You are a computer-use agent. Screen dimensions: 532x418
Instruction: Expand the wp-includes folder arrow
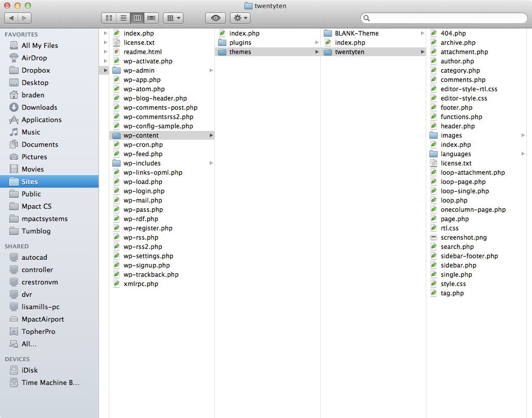[x=211, y=163]
